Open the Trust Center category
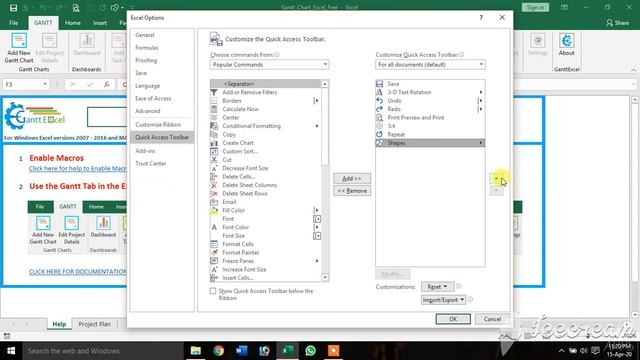The image size is (640, 360). click(x=151, y=163)
